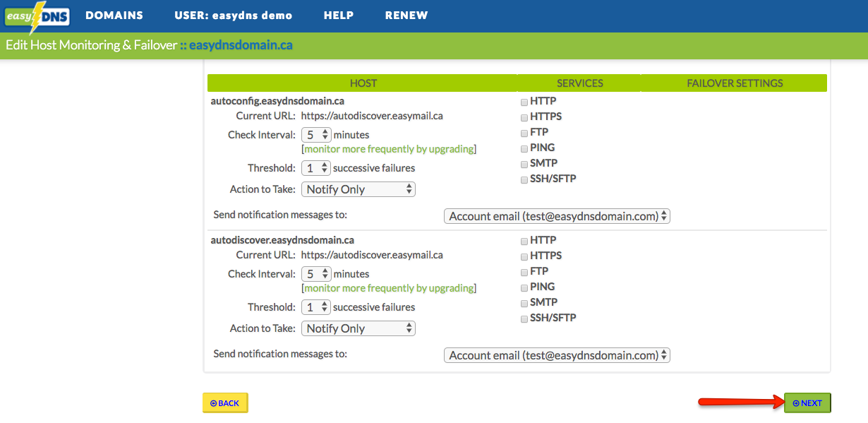
Task: Open notification email dropdown for autoconfig host
Action: pyautogui.click(x=557, y=216)
